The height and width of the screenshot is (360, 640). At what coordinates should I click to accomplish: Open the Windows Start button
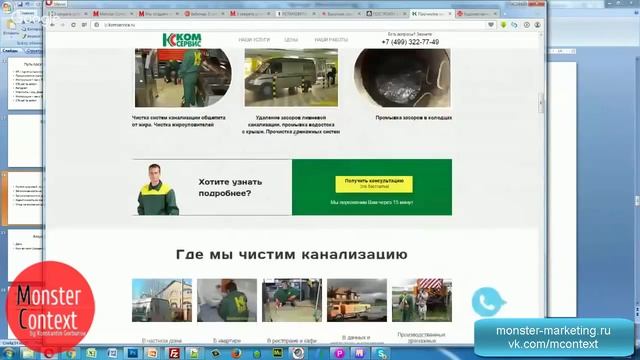[x=9, y=353]
